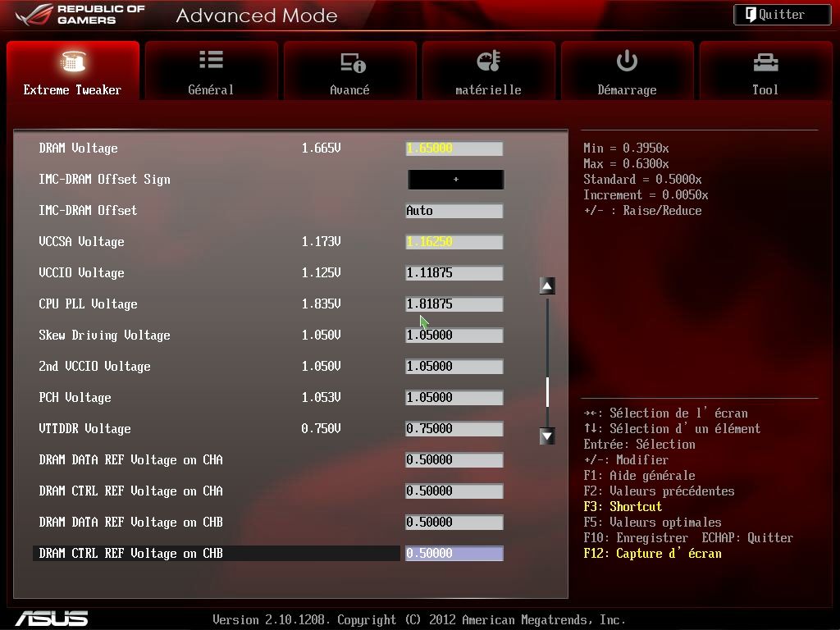Click the 2nd VCCIO Voltage label
The image size is (840, 630).
coord(95,367)
